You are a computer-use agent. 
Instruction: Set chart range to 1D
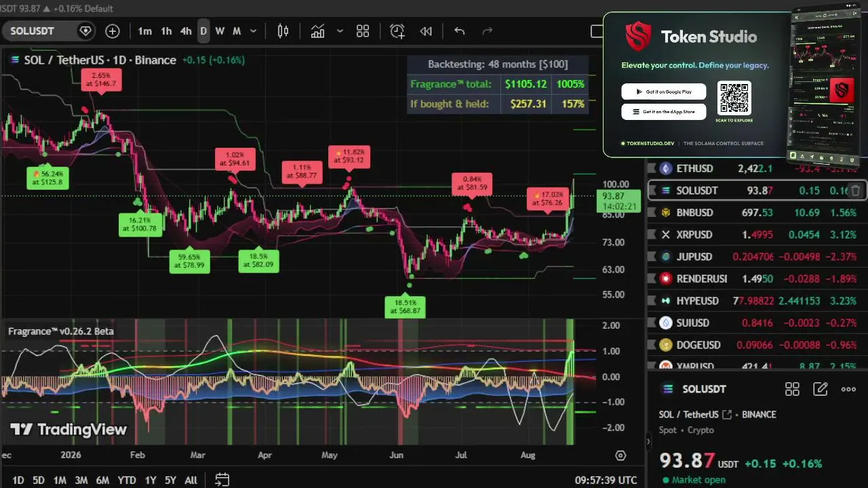click(x=18, y=480)
